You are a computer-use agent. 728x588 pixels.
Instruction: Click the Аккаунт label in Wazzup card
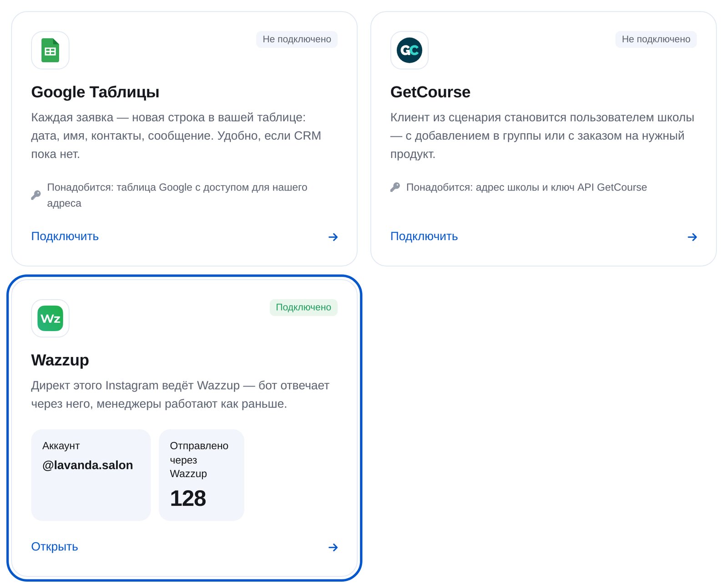pos(61,446)
